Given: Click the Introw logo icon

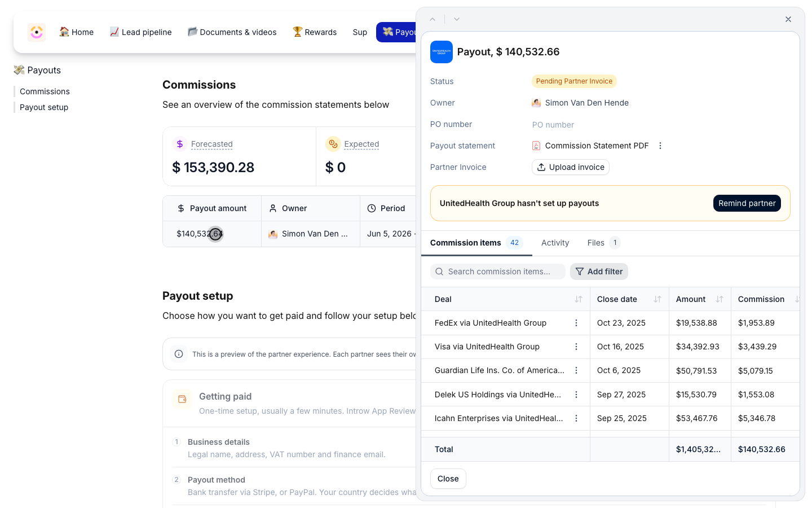Looking at the screenshot, I should pyautogui.click(x=37, y=32).
